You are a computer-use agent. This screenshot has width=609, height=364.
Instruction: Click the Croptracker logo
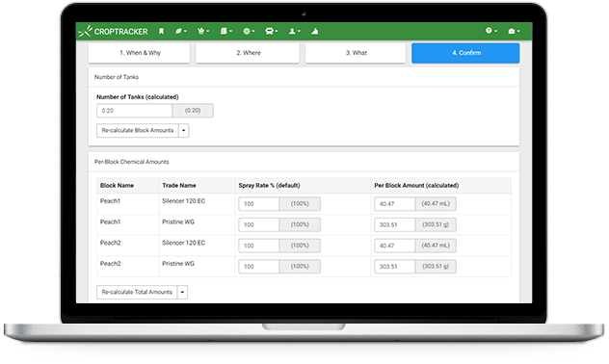click(x=113, y=32)
